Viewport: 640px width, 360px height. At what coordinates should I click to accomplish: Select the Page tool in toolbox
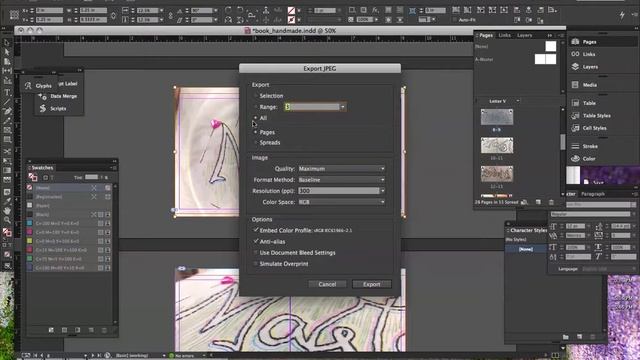7,61
